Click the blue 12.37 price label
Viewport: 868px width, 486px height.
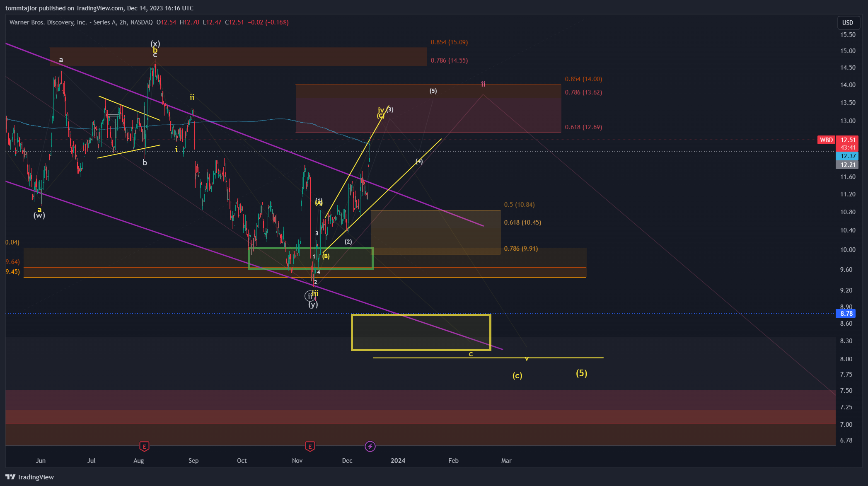848,156
